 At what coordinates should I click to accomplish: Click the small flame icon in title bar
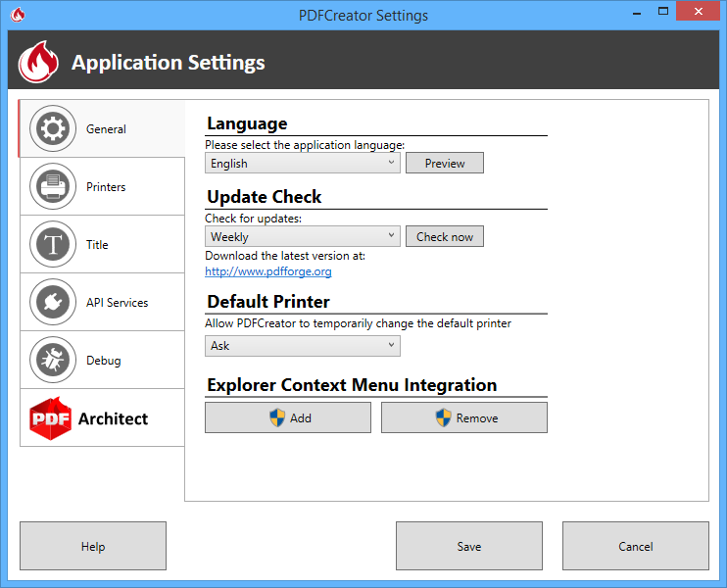pos(18,15)
